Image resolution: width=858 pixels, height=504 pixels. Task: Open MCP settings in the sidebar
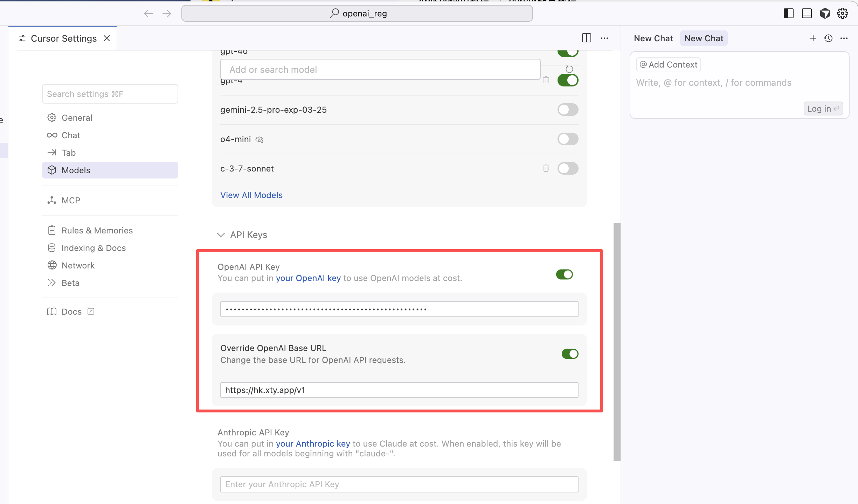pyautogui.click(x=71, y=200)
